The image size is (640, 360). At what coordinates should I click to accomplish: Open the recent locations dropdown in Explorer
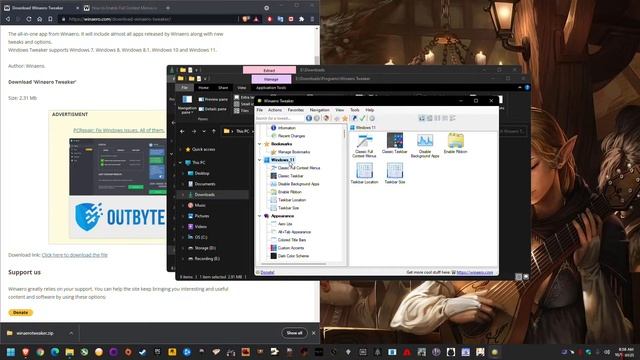pos(204,131)
